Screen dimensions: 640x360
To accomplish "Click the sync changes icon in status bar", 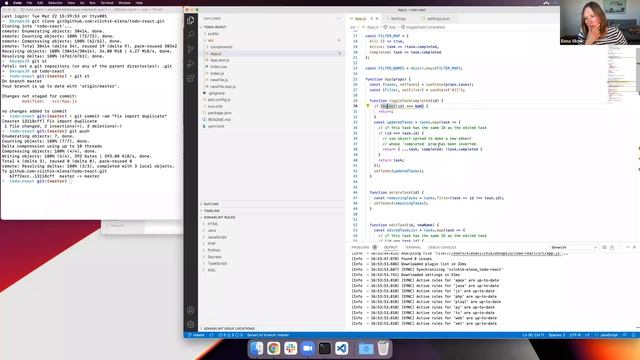I will 211,335.
